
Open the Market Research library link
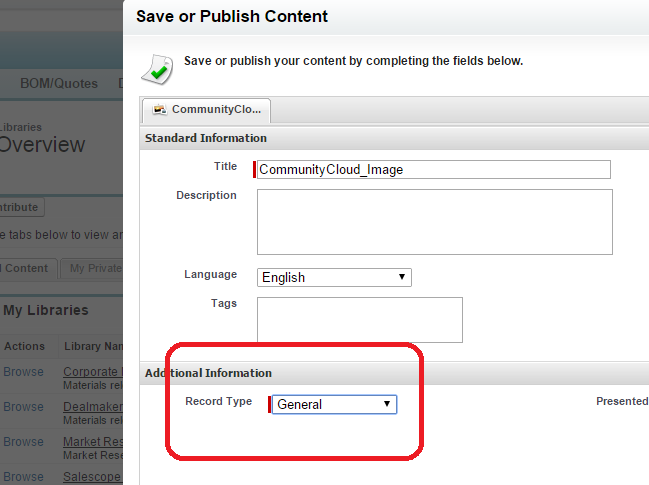pos(92,442)
